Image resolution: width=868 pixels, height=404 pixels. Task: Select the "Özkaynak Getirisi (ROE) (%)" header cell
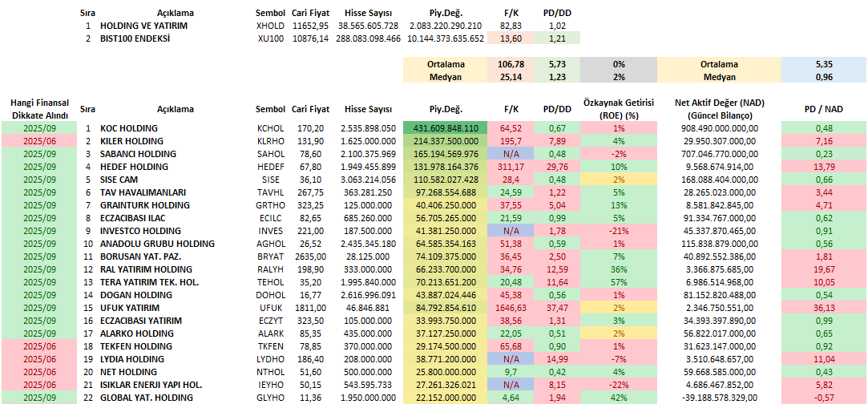click(x=618, y=109)
